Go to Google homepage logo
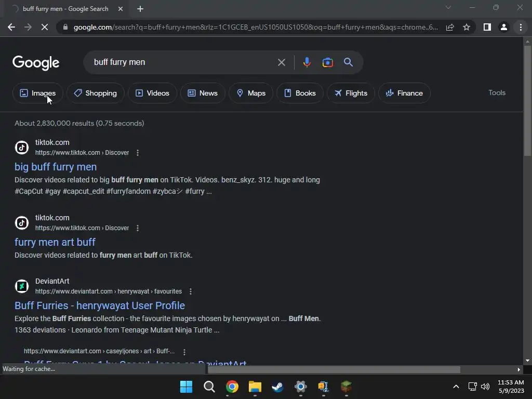 [36, 63]
